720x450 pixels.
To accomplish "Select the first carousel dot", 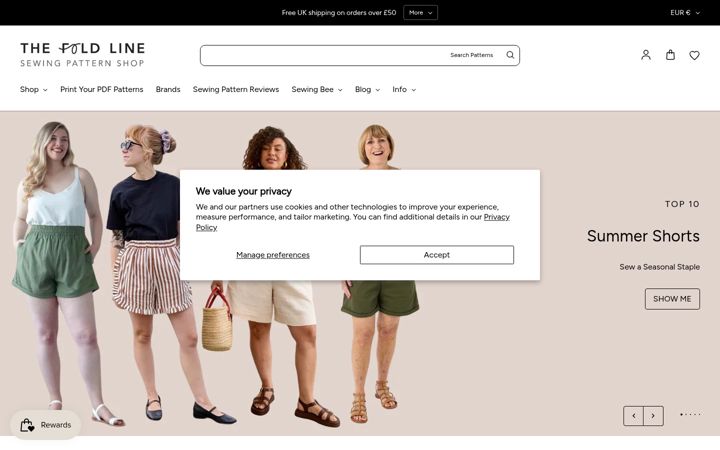I will [x=681, y=414].
